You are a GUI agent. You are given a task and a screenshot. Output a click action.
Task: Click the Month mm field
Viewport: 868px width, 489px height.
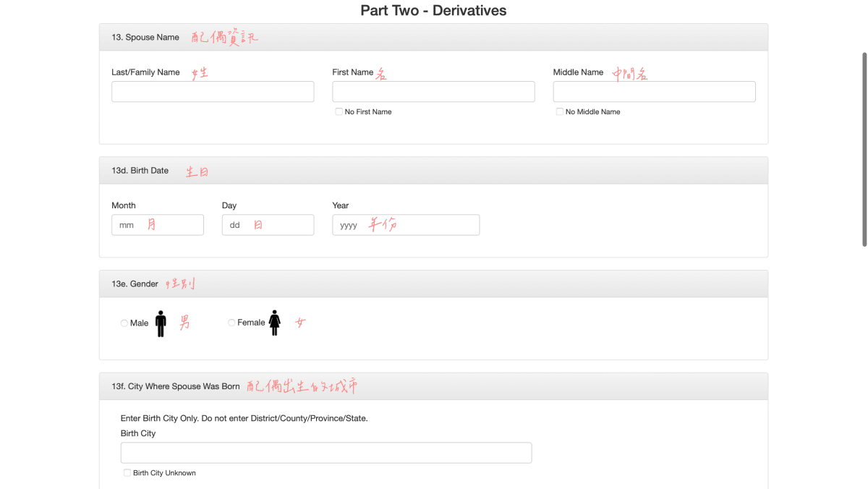pyautogui.click(x=158, y=225)
